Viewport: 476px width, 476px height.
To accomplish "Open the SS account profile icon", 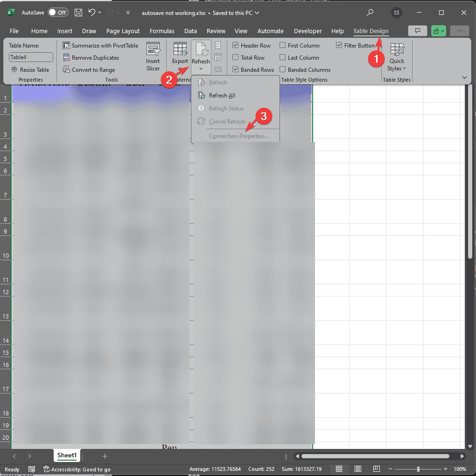I will (396, 13).
